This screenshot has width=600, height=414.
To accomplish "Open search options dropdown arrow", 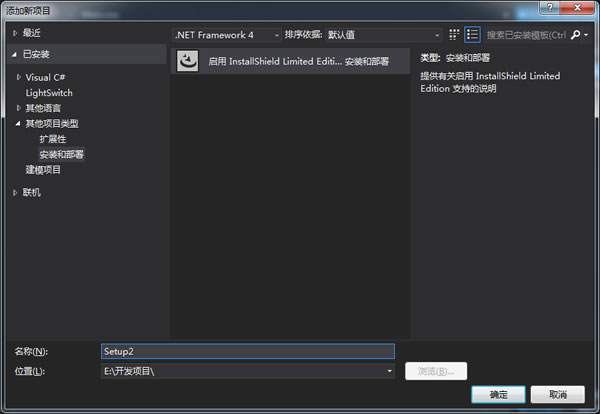I will [586, 35].
